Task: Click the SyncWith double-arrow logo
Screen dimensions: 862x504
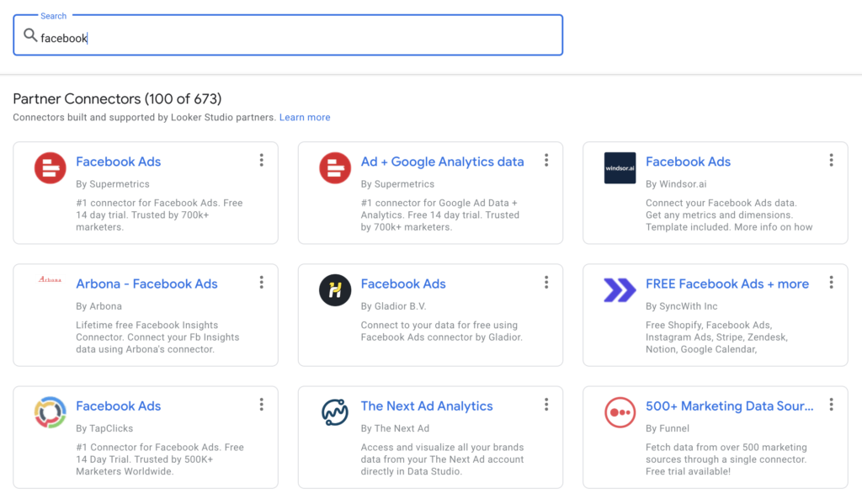Action: click(x=620, y=290)
